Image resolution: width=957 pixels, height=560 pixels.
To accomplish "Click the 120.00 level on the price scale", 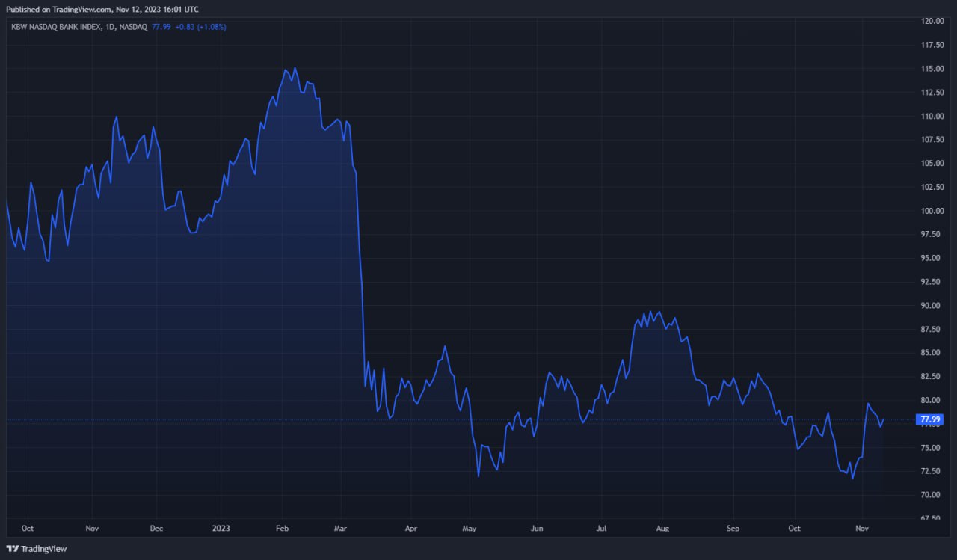I will tap(932, 21).
